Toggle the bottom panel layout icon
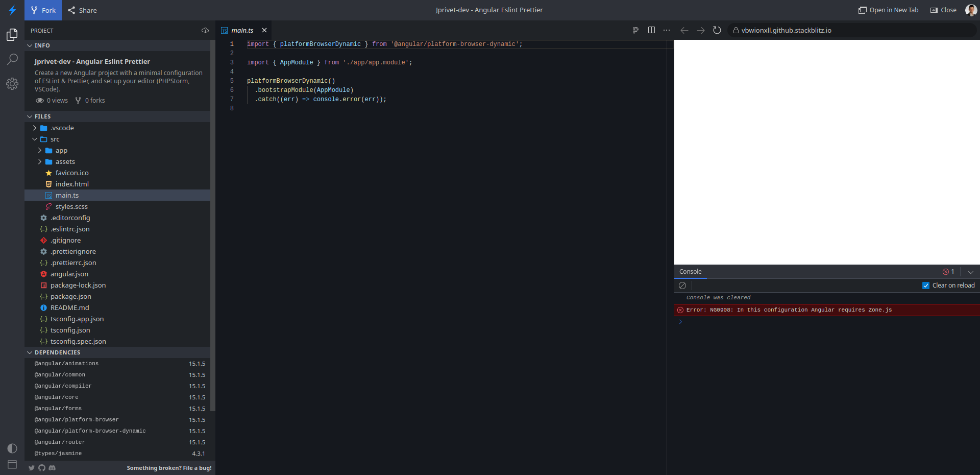Image resolution: width=980 pixels, height=475 pixels. tap(12, 465)
